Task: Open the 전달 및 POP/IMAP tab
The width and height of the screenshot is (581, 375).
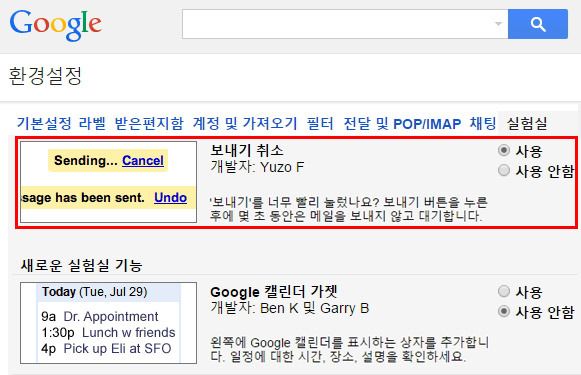Action: 402,123
